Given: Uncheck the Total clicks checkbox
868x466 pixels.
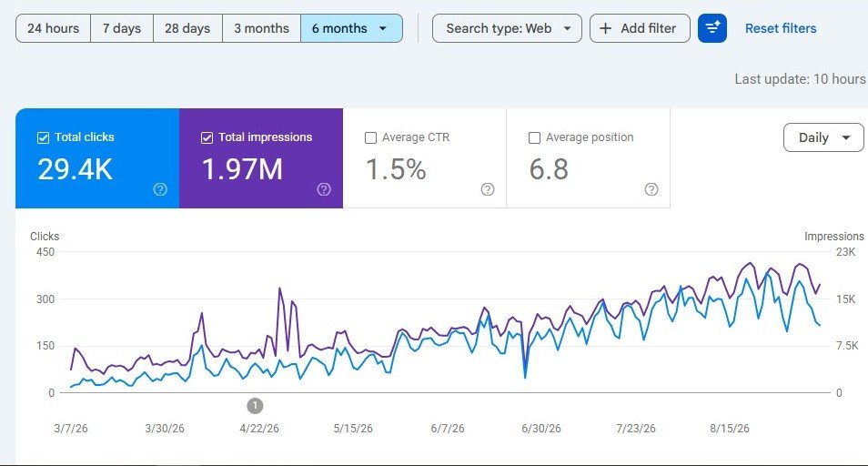Looking at the screenshot, I should [x=43, y=137].
